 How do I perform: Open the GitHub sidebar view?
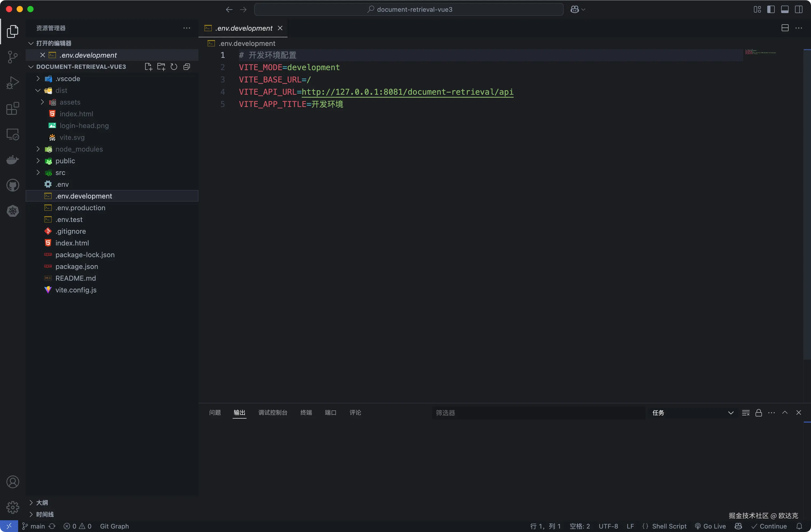coord(13,185)
